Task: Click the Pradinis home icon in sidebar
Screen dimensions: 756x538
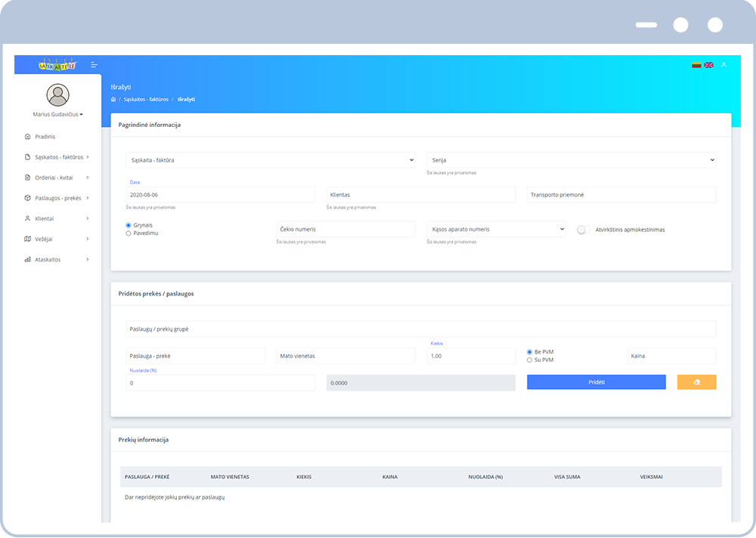Action: (x=27, y=137)
